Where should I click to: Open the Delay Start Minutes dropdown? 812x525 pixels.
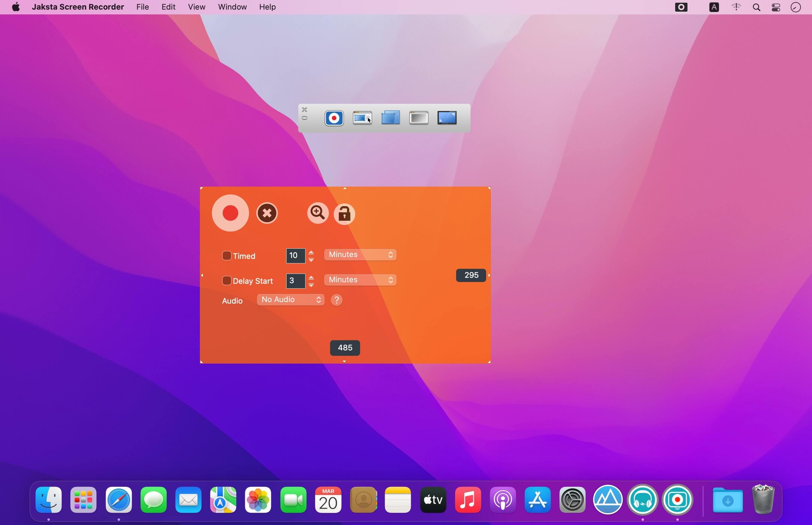coord(360,280)
